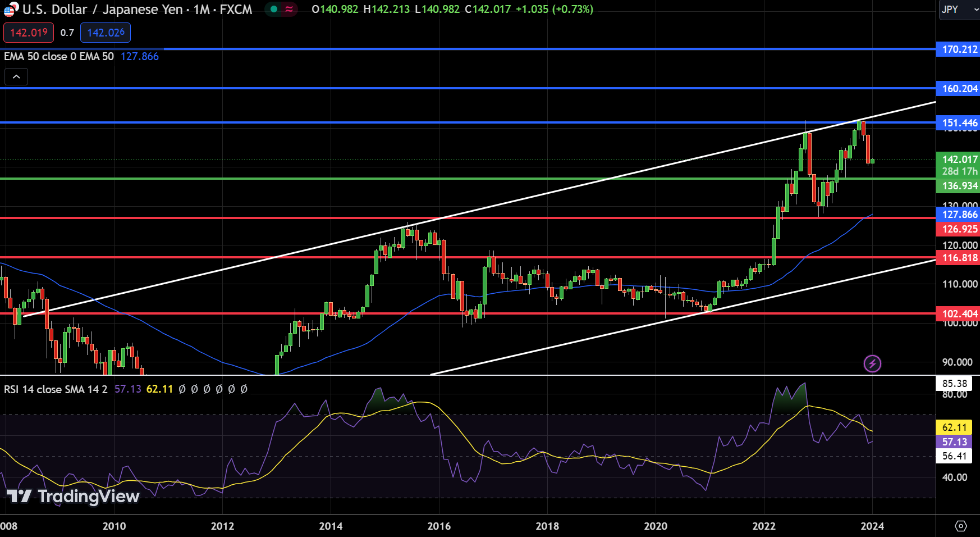The width and height of the screenshot is (980, 537).
Task: Click the 2024 time axis label
Action: (872, 526)
